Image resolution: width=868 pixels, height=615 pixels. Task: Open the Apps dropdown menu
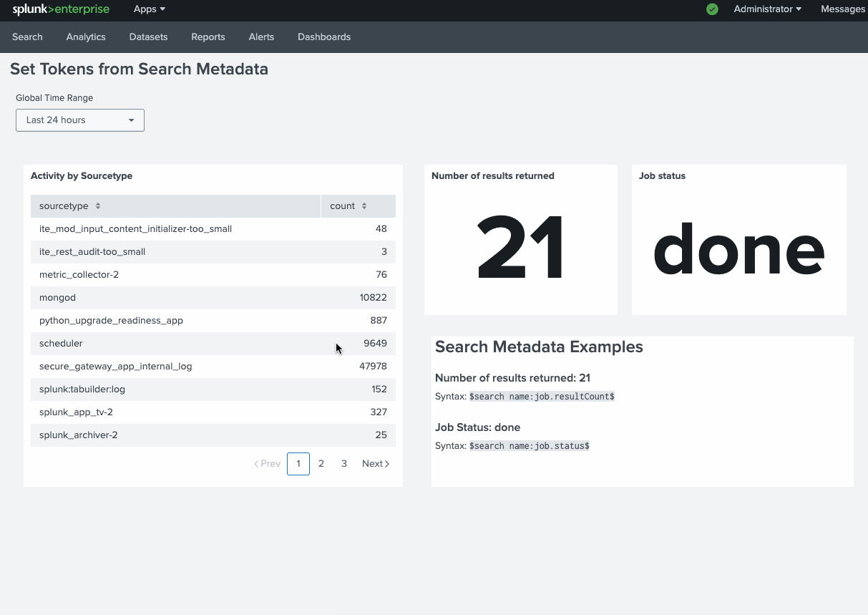[x=150, y=9]
